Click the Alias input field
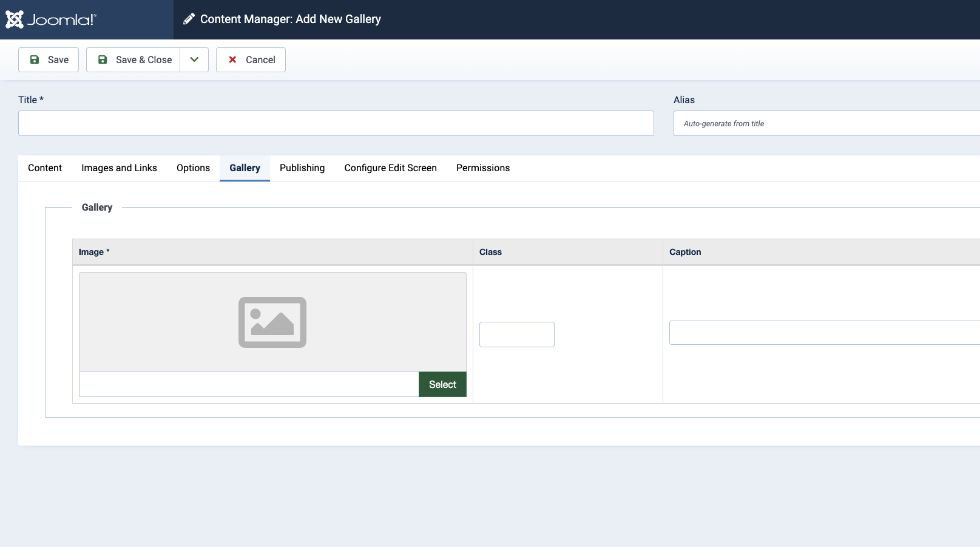This screenshot has width=980, height=547. (x=825, y=123)
